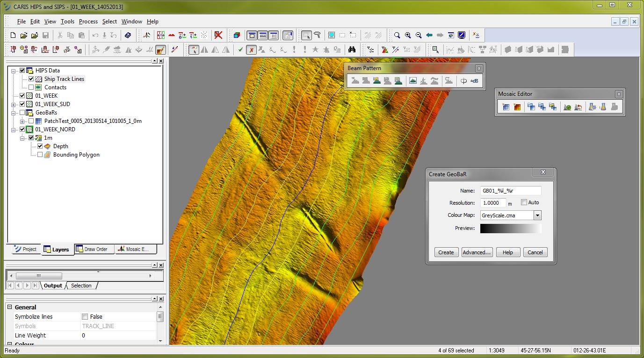Click the Zoom In magnifier icon

tap(408, 35)
